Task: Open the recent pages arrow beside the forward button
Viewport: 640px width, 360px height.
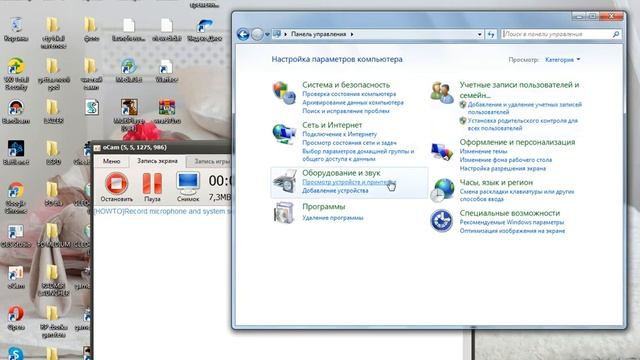Action: (267, 35)
